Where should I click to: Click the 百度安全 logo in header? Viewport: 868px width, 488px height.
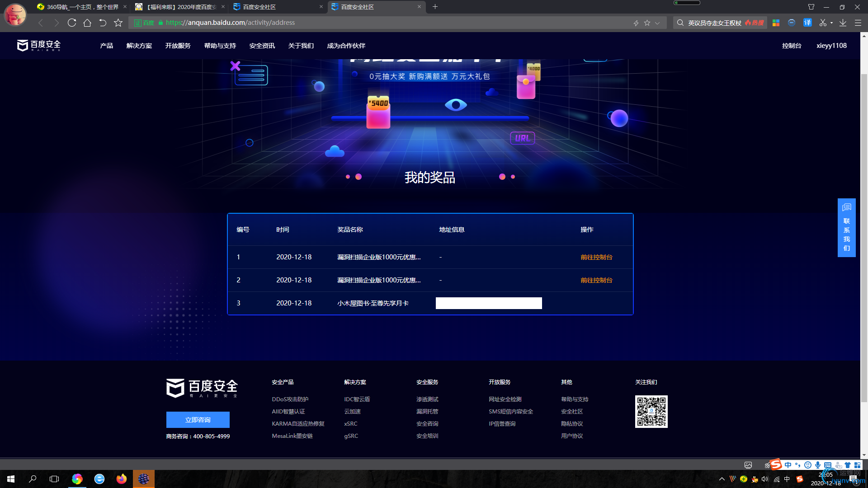coord(39,45)
